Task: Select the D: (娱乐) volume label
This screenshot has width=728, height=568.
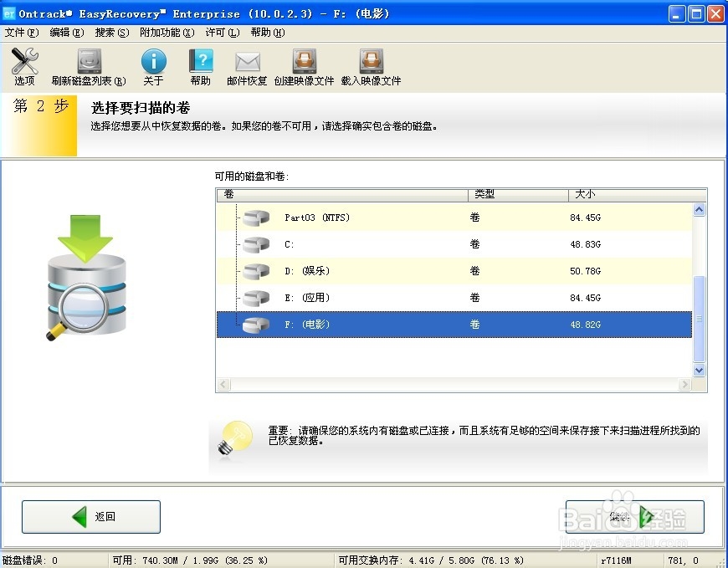Action: point(307,271)
